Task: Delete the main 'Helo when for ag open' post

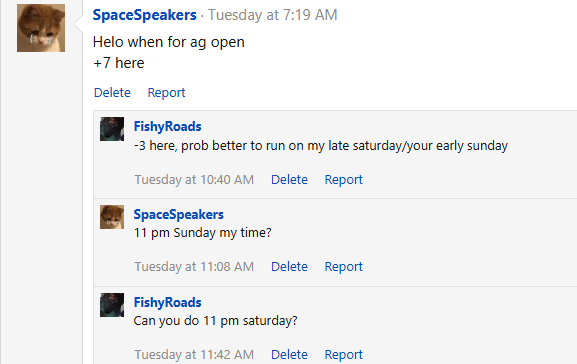Action: pos(112,92)
